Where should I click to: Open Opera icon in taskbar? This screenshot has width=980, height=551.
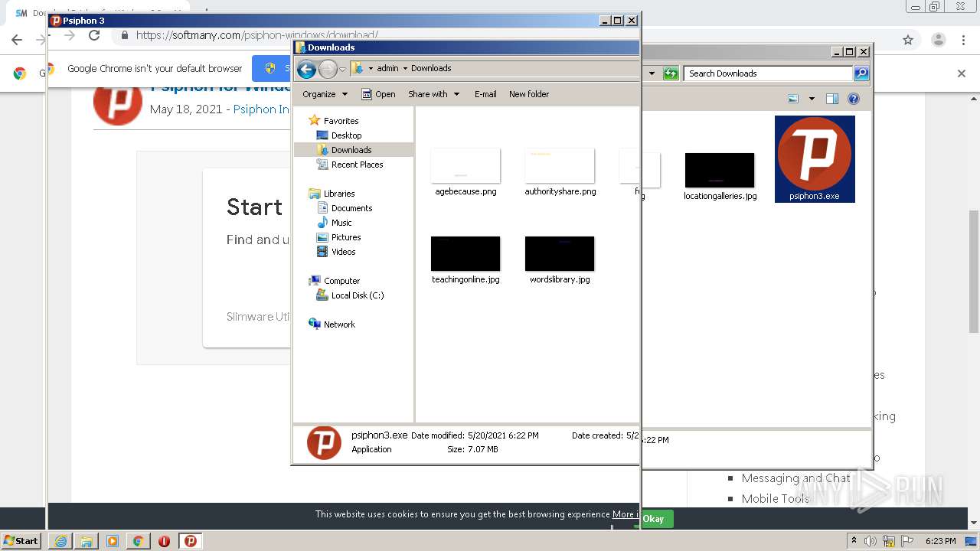click(x=164, y=541)
